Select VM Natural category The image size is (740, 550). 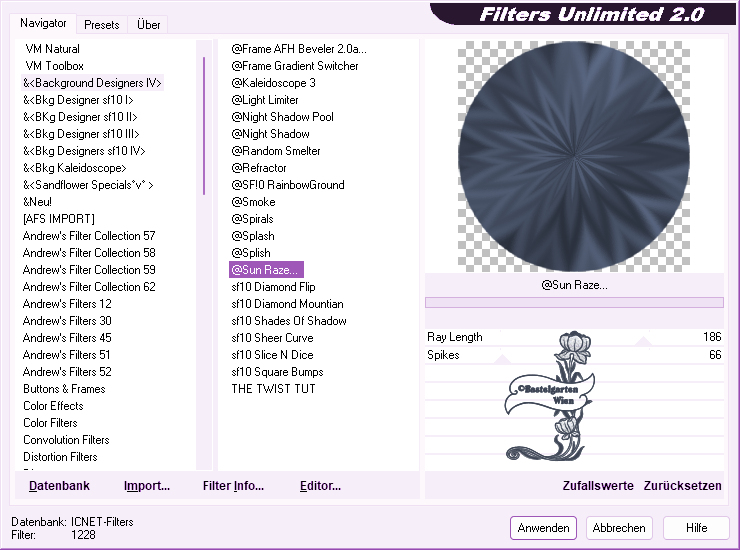pos(52,49)
